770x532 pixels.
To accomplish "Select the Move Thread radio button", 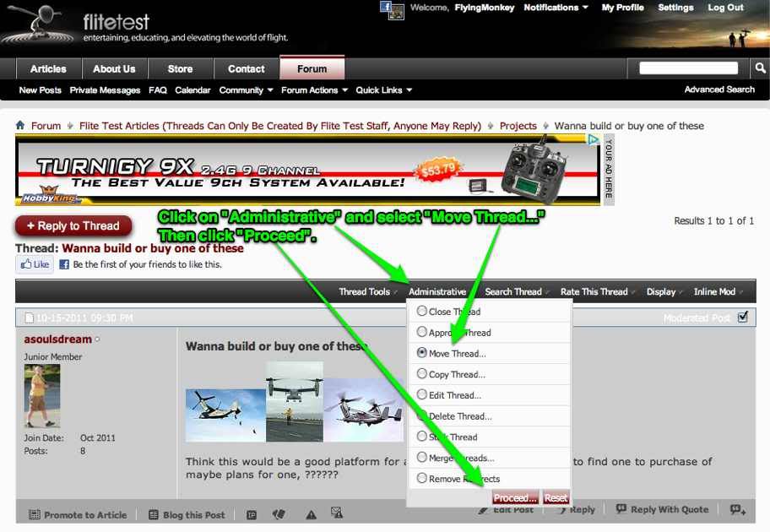I will [x=421, y=352].
